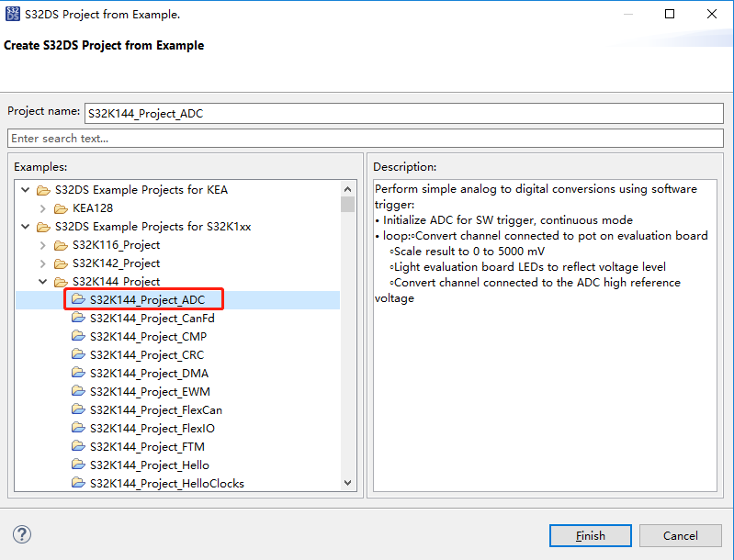This screenshot has width=734, height=560.
Task: Click the S32K116_Project folder icon
Action: (x=61, y=245)
